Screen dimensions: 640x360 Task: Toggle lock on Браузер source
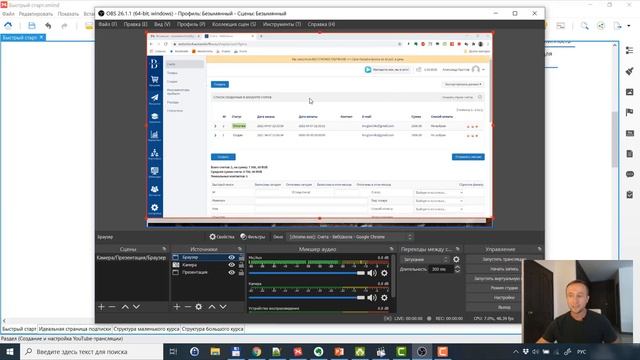pos(241,258)
